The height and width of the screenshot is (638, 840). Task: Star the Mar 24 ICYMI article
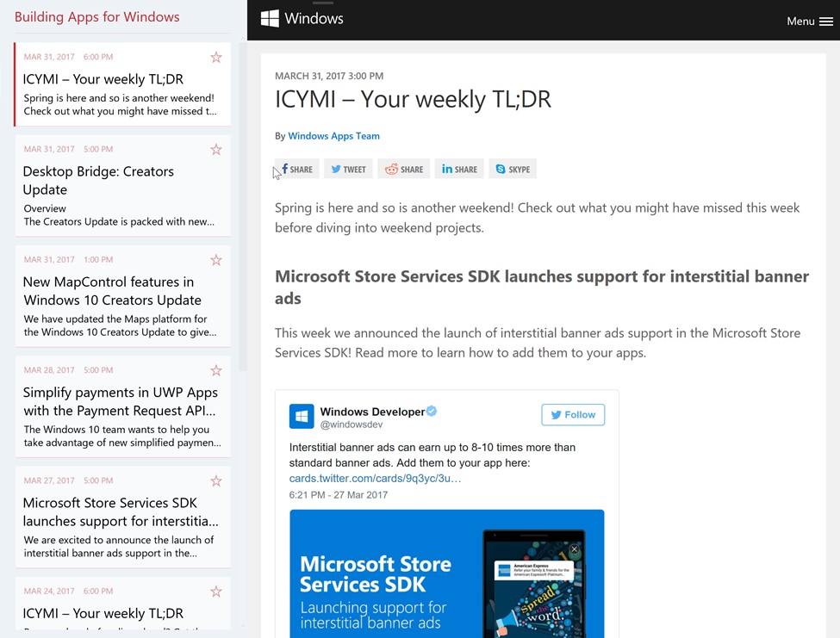click(216, 592)
